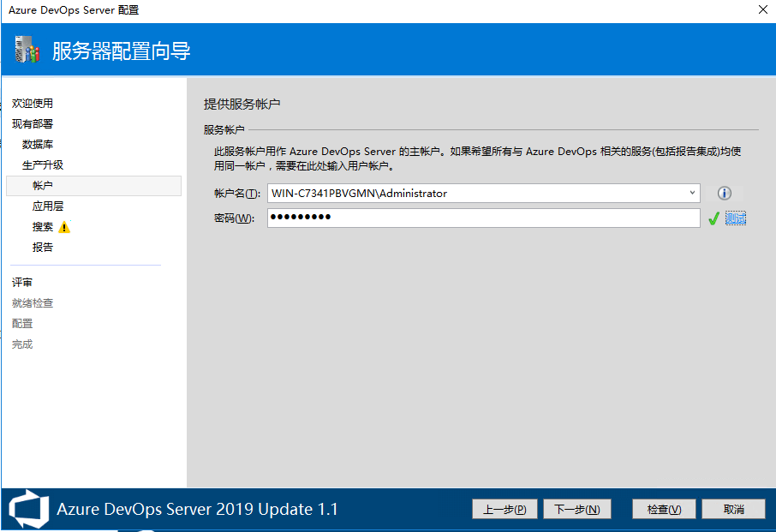Select 生产升级 in the navigation tree
The height and width of the screenshot is (532, 776).
click(x=43, y=165)
